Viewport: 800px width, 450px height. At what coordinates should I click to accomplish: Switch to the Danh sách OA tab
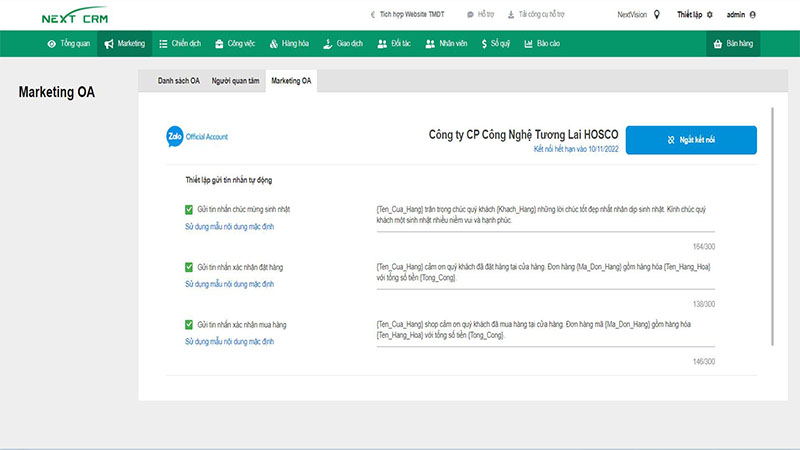tap(179, 80)
